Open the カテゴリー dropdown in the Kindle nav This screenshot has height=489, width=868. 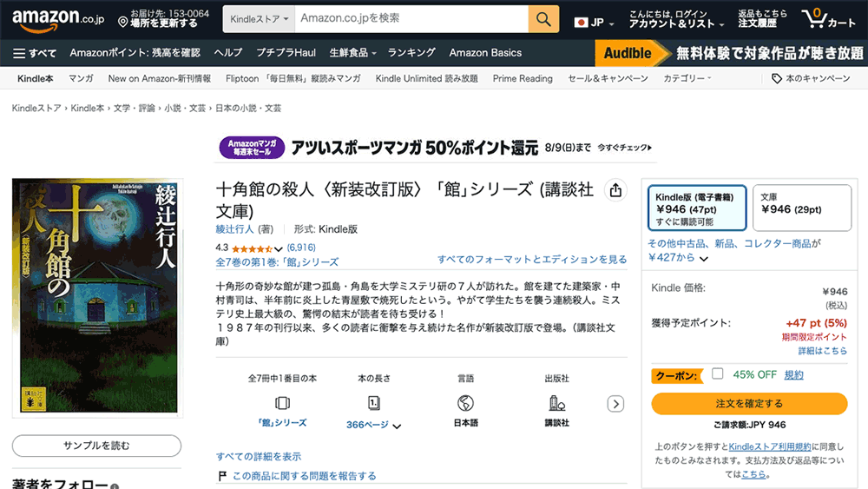[687, 79]
